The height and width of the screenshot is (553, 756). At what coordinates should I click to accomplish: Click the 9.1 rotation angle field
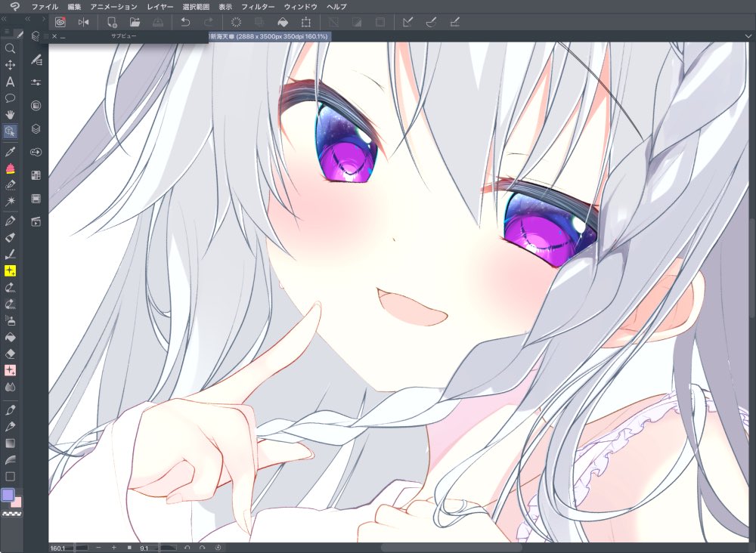pos(158,548)
